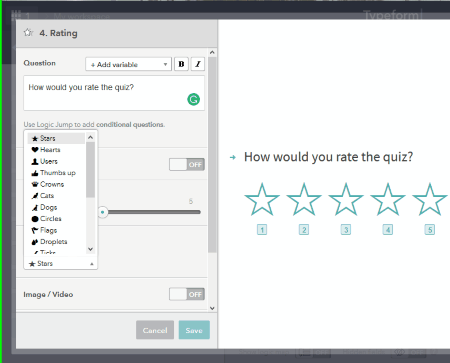Choose Flags shape from the list
This screenshot has height=363, width=450.
pos(56,230)
